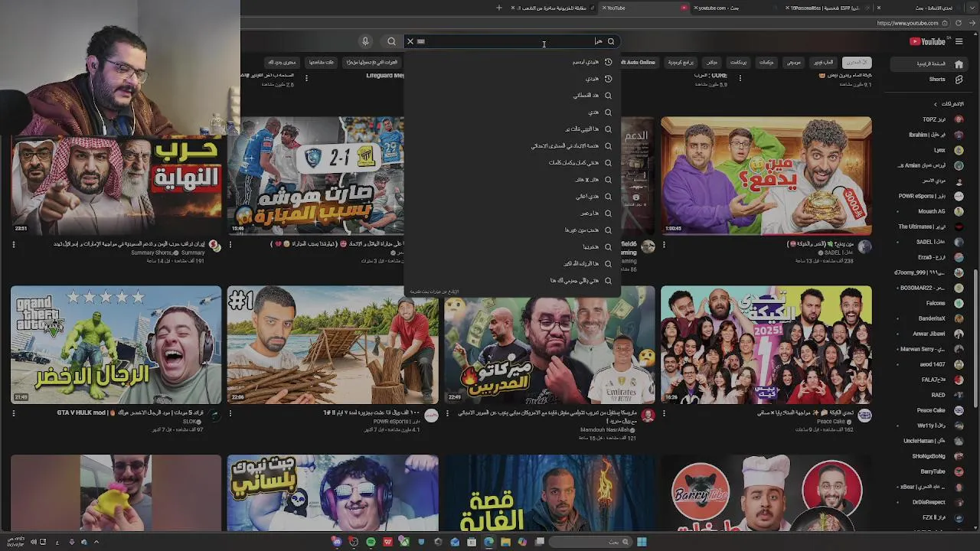The width and height of the screenshot is (980, 551).
Task: Open the Windows Start button in the taskbar
Action: 642,542
